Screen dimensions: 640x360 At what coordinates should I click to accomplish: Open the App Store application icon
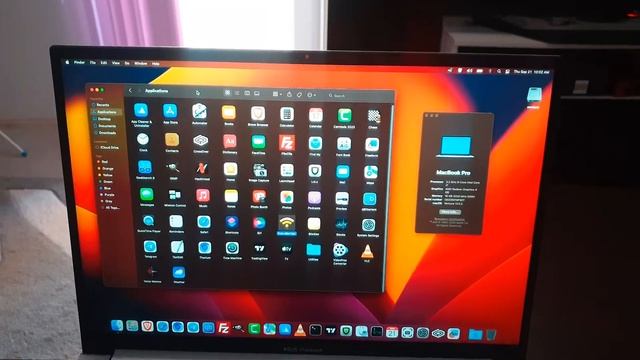pos(170,111)
